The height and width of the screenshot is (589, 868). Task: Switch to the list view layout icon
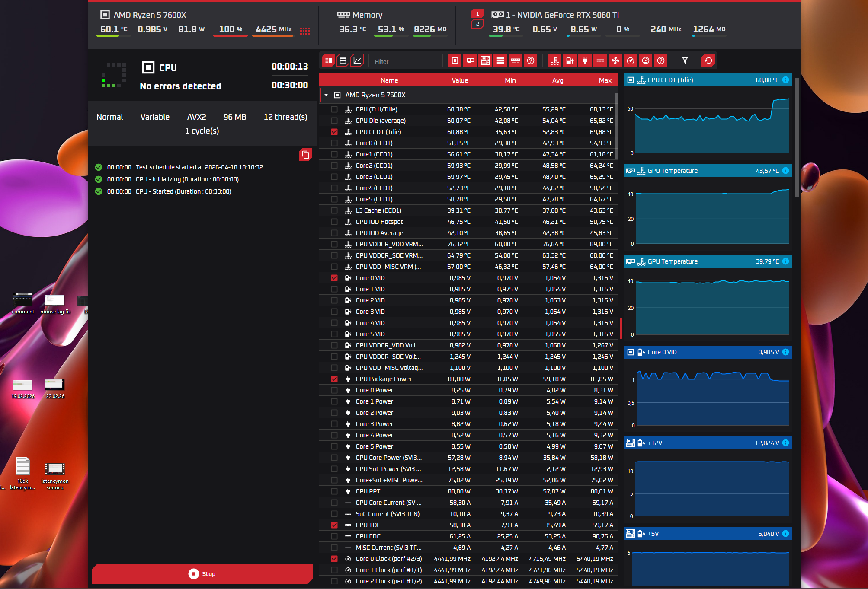coord(328,60)
